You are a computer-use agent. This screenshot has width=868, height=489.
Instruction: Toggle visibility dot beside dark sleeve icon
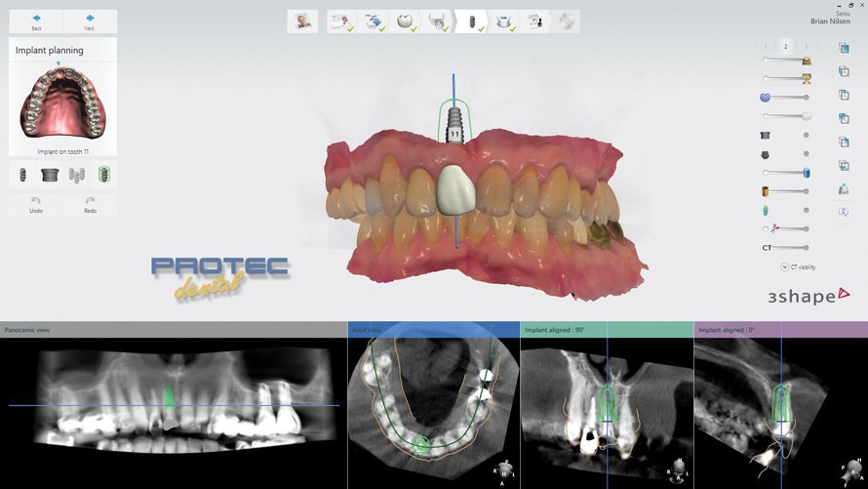806,136
